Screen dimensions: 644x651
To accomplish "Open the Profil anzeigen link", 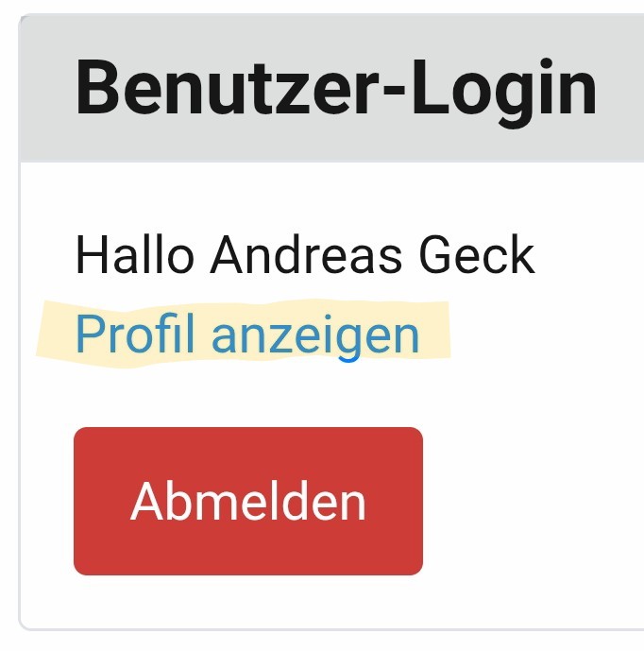I will pyautogui.click(x=247, y=334).
